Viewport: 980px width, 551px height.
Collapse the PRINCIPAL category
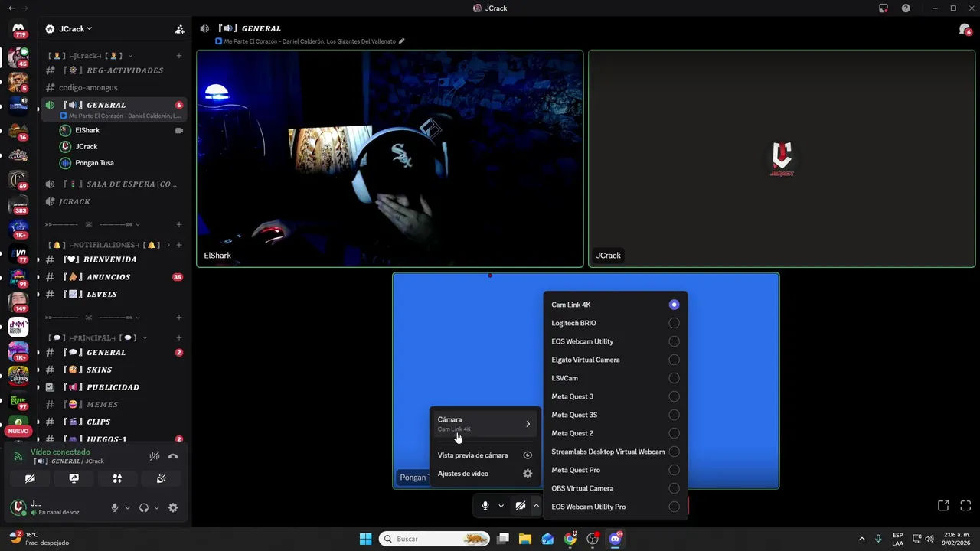(x=98, y=337)
